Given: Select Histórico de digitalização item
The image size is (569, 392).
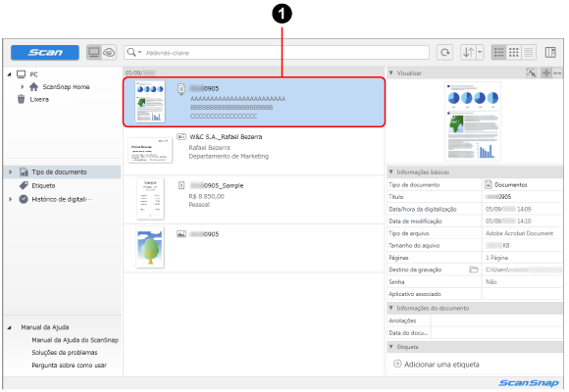Looking at the screenshot, I should click(62, 199).
